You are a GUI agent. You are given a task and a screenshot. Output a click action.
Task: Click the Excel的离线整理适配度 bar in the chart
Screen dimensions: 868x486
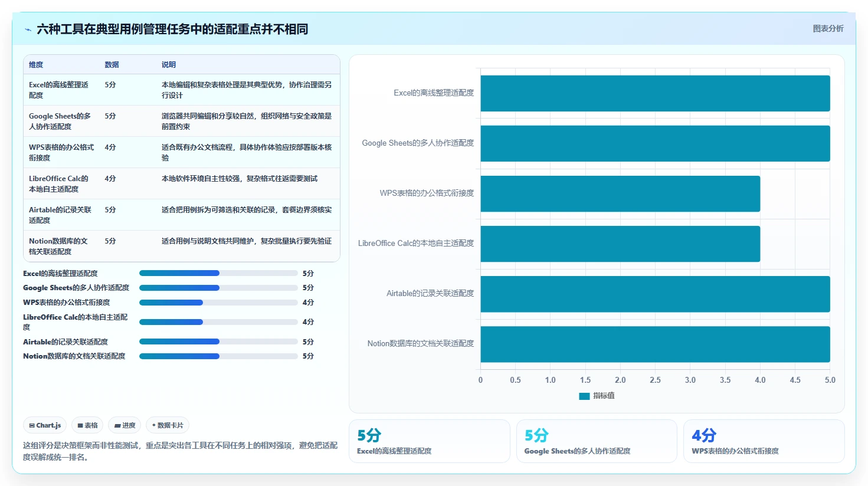click(655, 93)
